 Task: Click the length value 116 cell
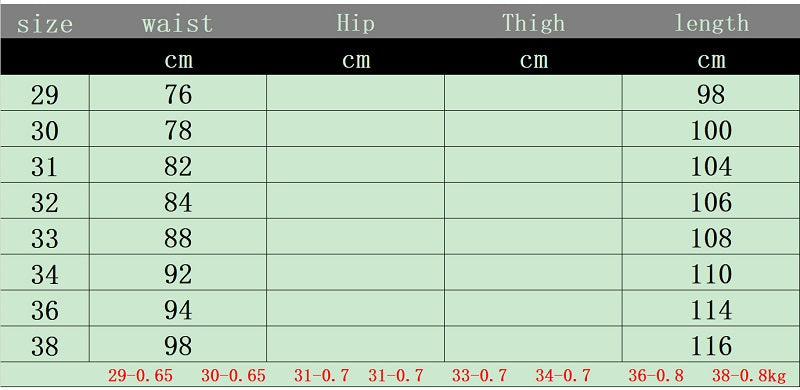[711, 345]
